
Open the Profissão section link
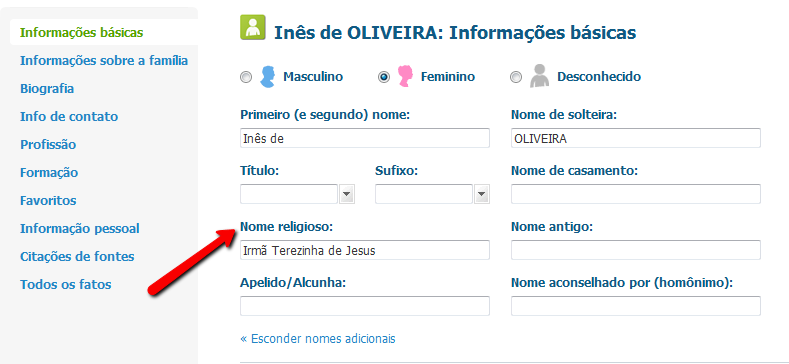click(x=48, y=144)
